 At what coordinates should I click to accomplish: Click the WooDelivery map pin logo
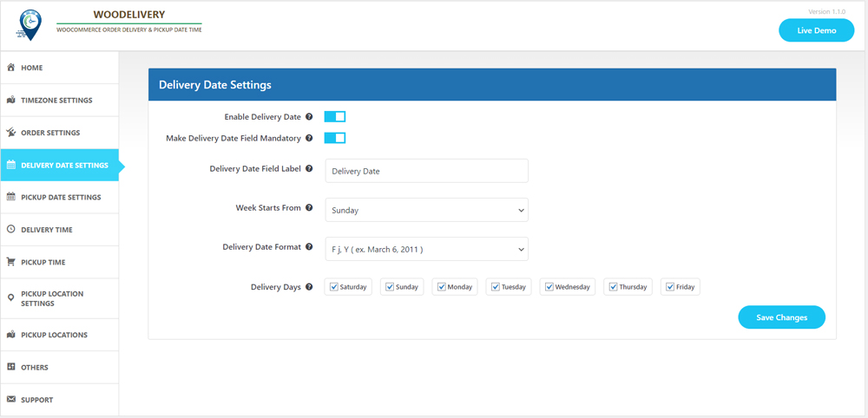pyautogui.click(x=29, y=25)
